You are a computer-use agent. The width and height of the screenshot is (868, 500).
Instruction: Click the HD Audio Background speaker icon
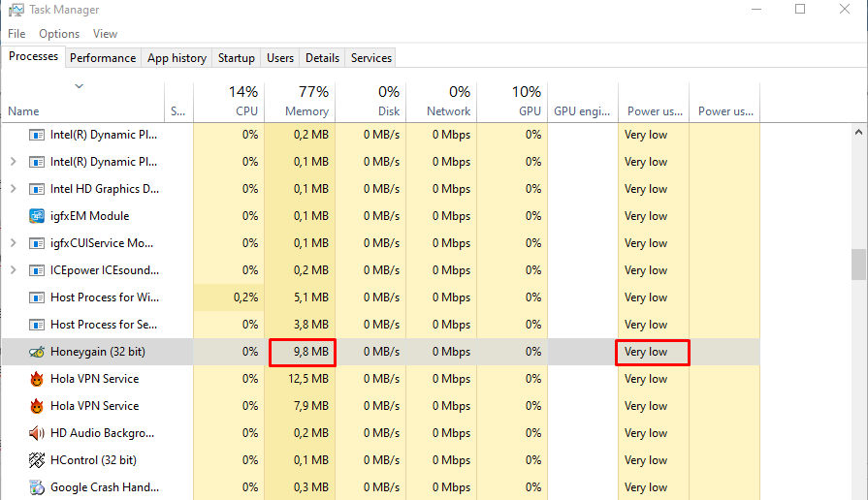37,433
